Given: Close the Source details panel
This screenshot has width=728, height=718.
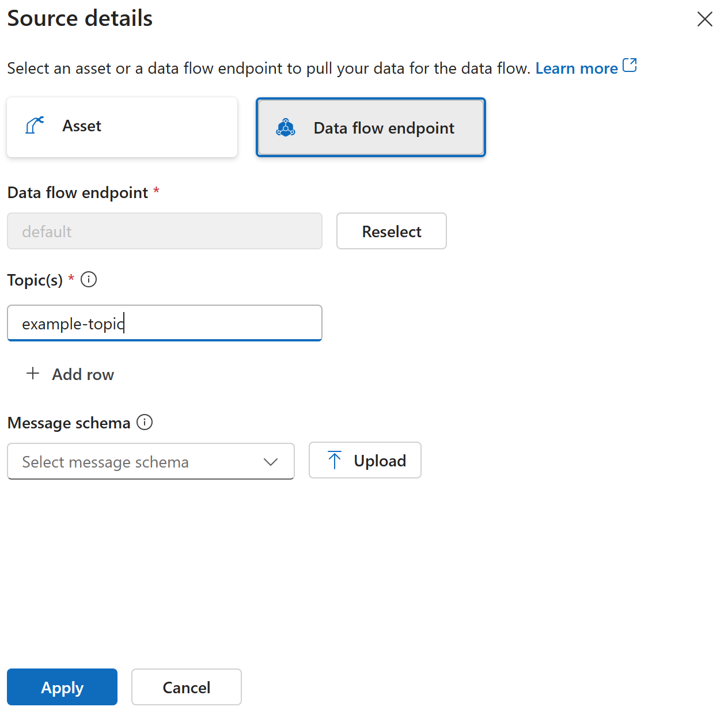Looking at the screenshot, I should click(x=704, y=19).
